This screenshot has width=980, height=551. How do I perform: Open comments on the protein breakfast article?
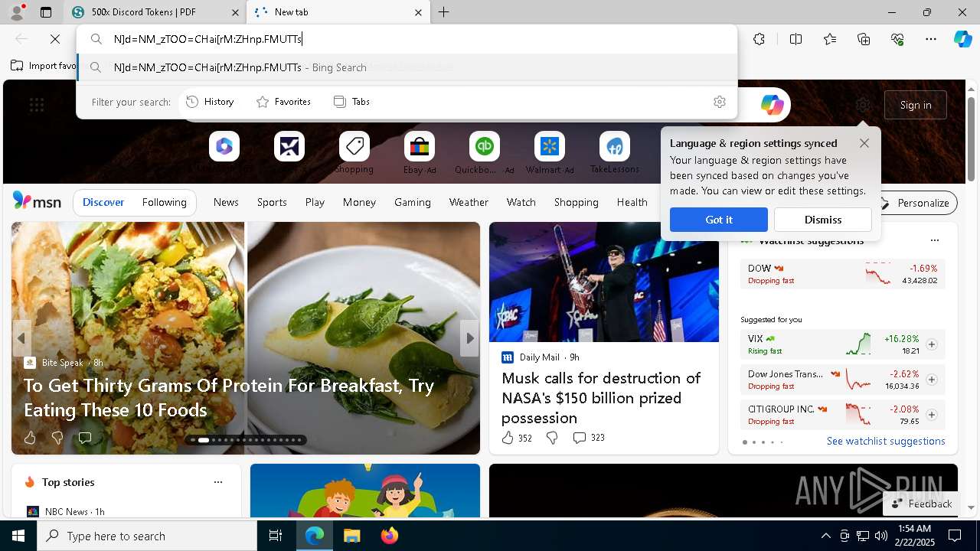(x=85, y=438)
